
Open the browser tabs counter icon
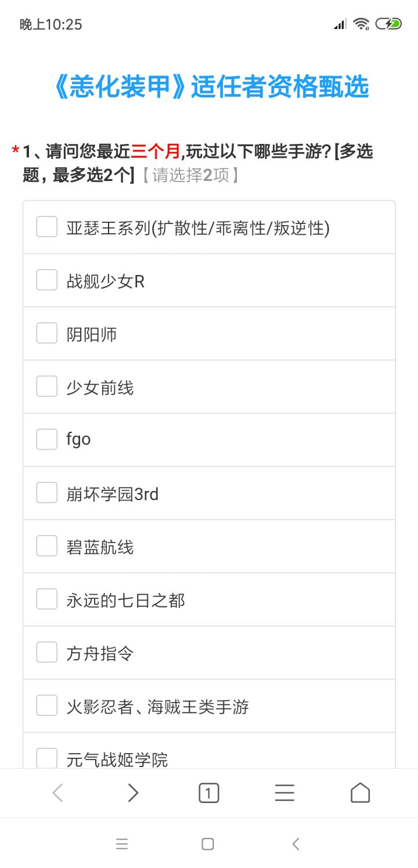(209, 793)
